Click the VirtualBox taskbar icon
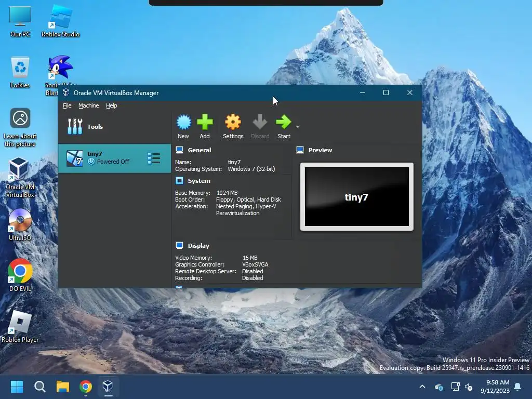This screenshot has height=399, width=532. 108,387
